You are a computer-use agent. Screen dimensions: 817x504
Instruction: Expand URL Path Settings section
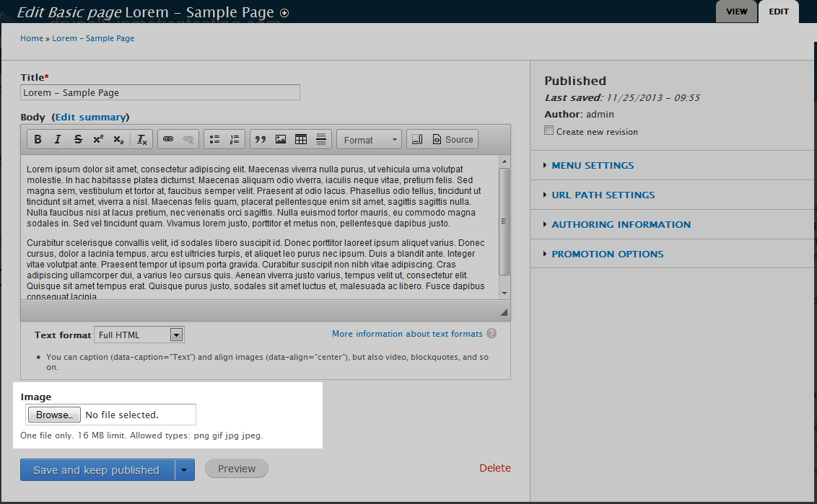[603, 195]
